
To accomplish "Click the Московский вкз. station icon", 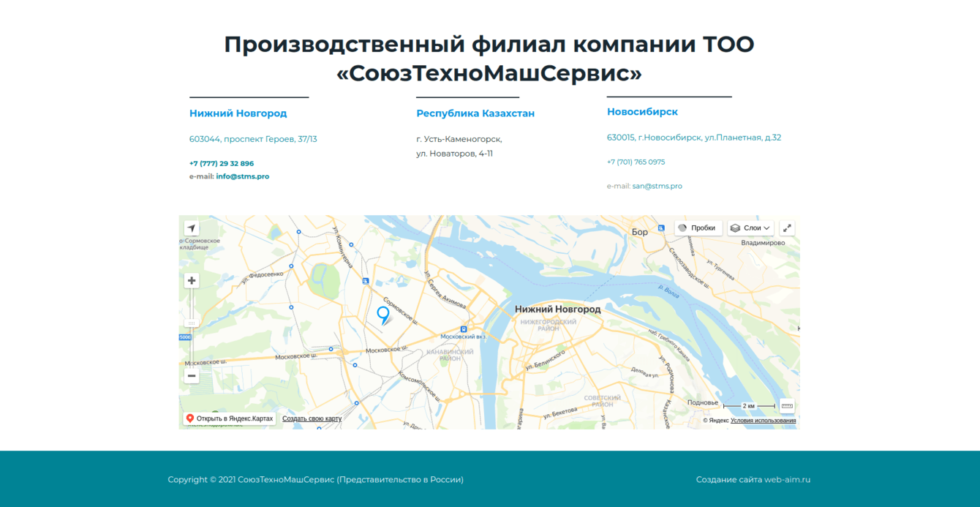I will click(x=464, y=329).
